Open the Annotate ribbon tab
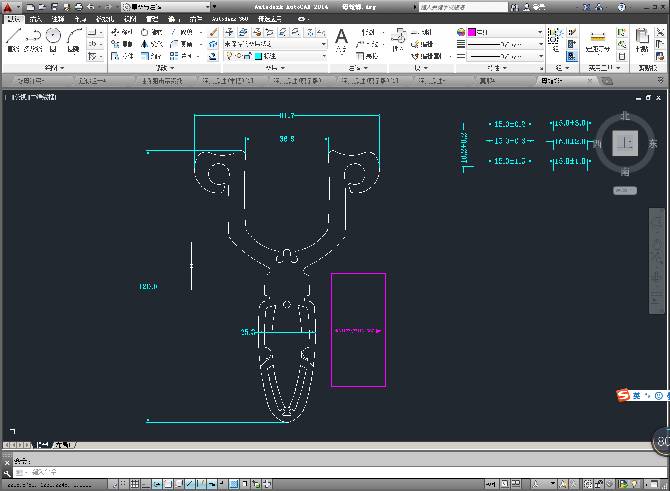670x491 pixels. (x=57, y=19)
